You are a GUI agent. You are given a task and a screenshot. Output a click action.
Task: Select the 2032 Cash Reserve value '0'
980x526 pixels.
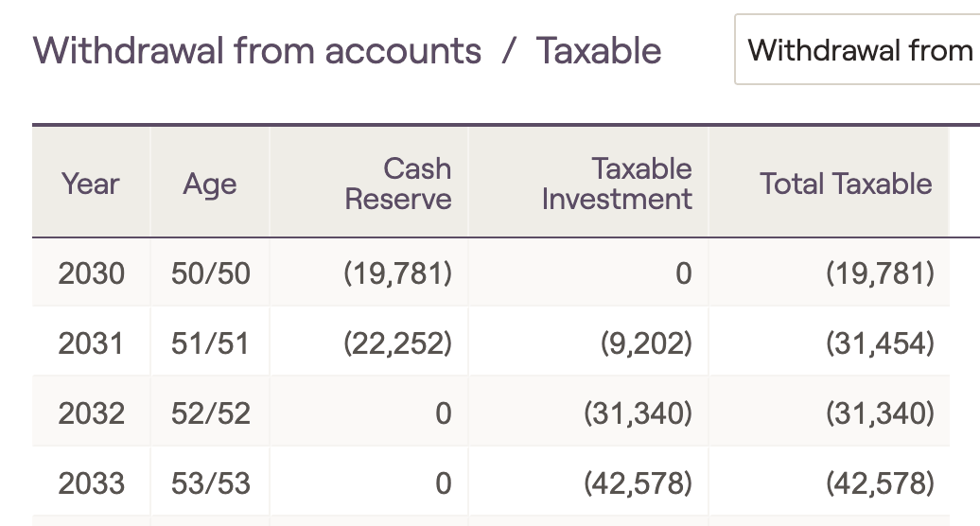pos(369,412)
